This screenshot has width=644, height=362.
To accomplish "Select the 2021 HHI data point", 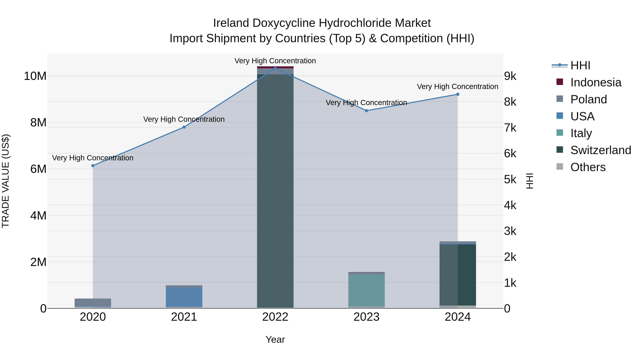I will pyautogui.click(x=184, y=127).
